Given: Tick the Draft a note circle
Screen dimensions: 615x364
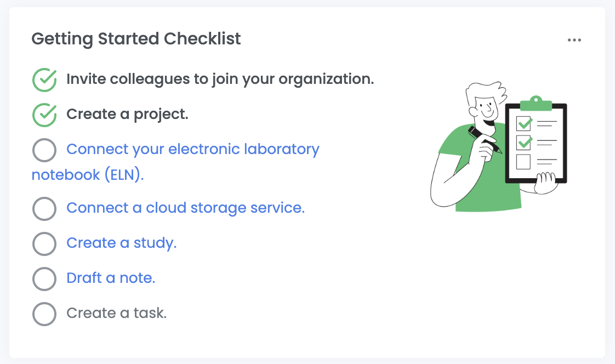Looking at the screenshot, I should (44, 278).
